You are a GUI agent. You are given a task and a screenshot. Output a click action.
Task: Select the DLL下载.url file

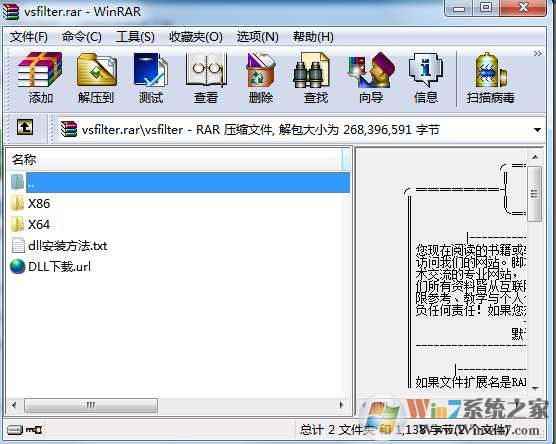(51, 267)
